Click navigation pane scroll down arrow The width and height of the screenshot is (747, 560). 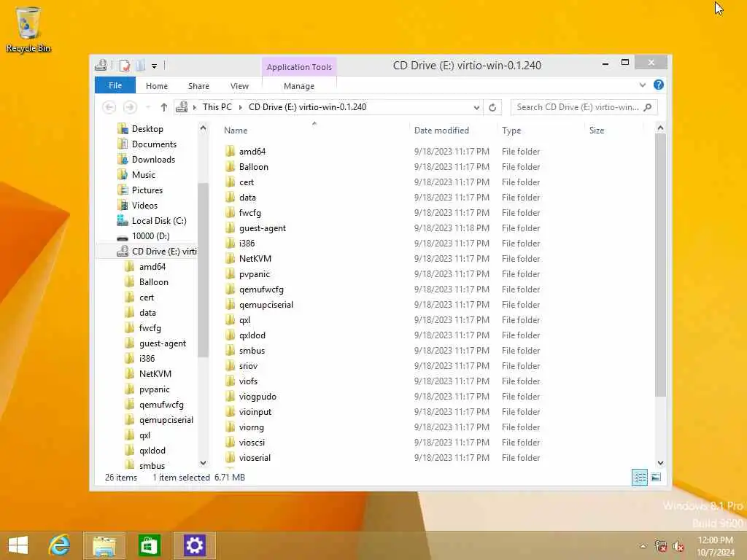[203, 462]
